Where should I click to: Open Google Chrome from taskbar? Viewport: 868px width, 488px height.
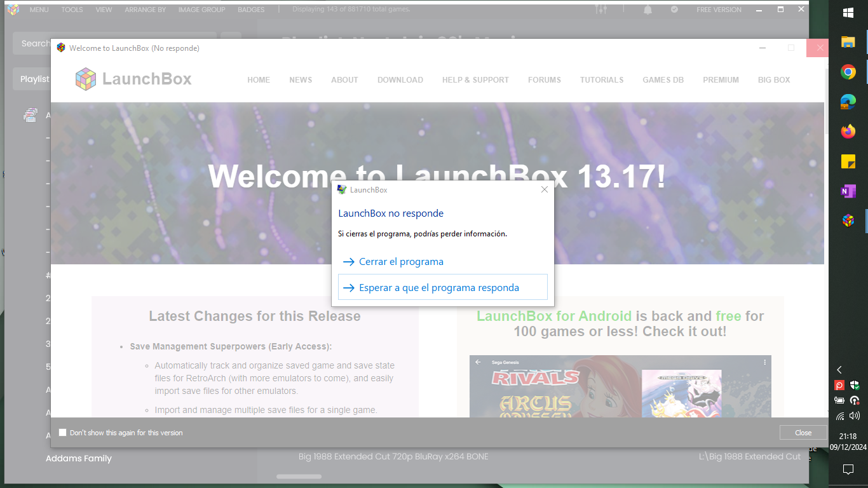[848, 72]
